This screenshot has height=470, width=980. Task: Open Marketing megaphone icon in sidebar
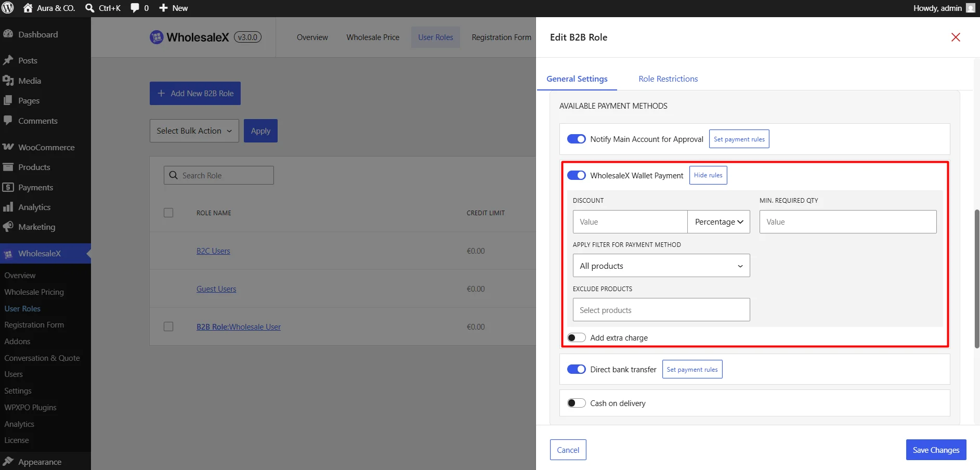(8, 227)
